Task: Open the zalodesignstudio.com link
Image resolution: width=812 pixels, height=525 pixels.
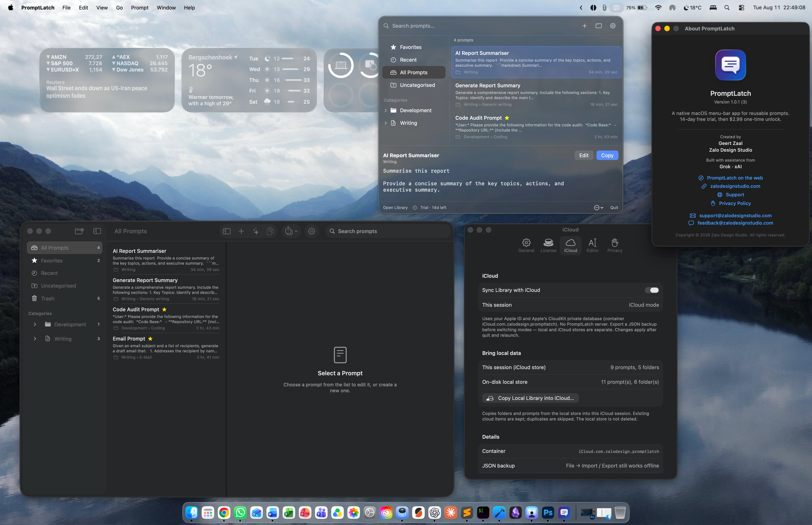Action: coord(731,186)
